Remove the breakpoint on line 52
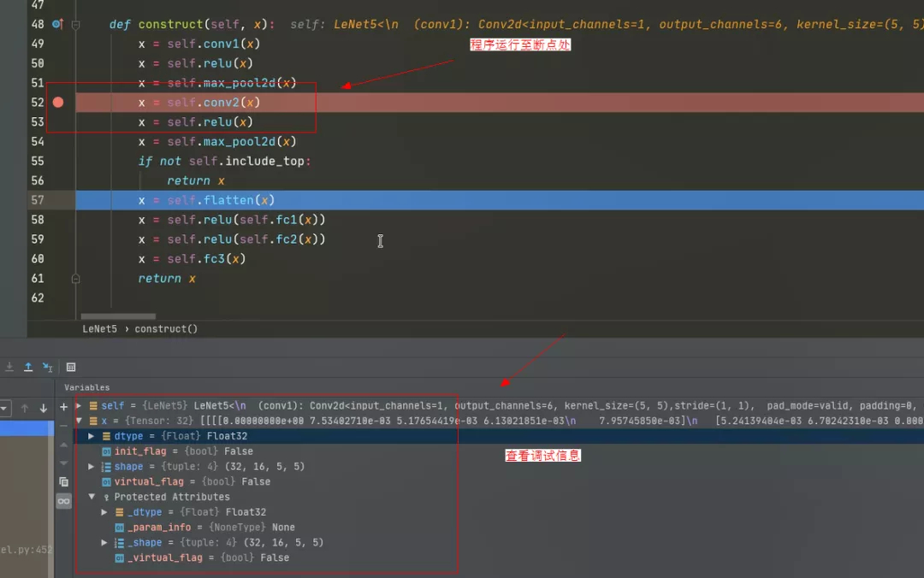 (58, 103)
